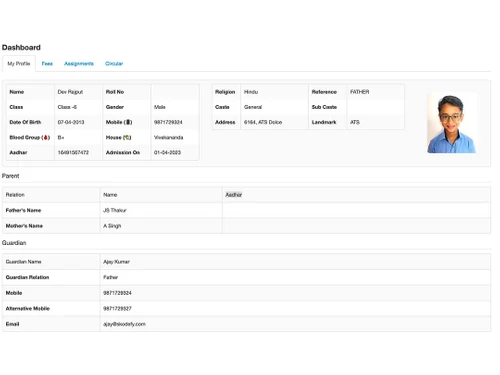
Task: Click the Alternative Mobile label
Action: (x=28, y=309)
